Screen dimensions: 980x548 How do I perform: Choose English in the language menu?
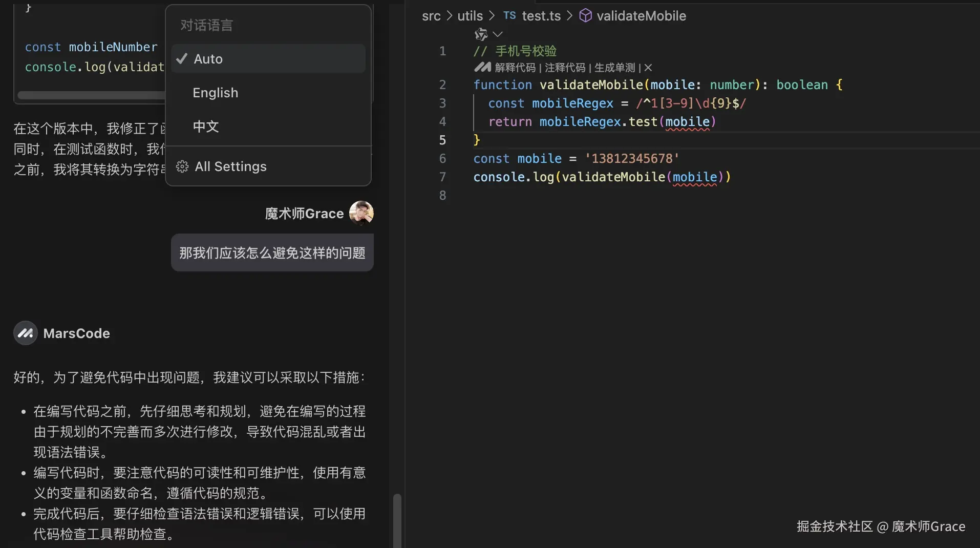(268, 93)
